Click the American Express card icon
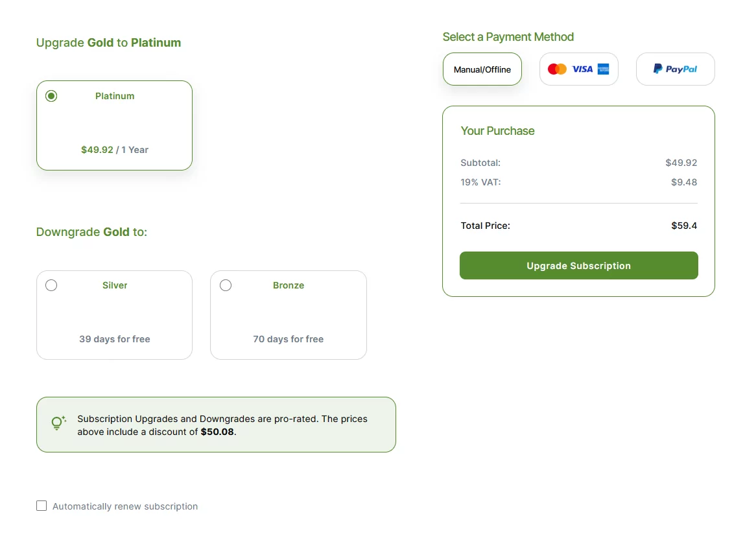Image resolution: width=756 pixels, height=540 pixels. [x=603, y=69]
